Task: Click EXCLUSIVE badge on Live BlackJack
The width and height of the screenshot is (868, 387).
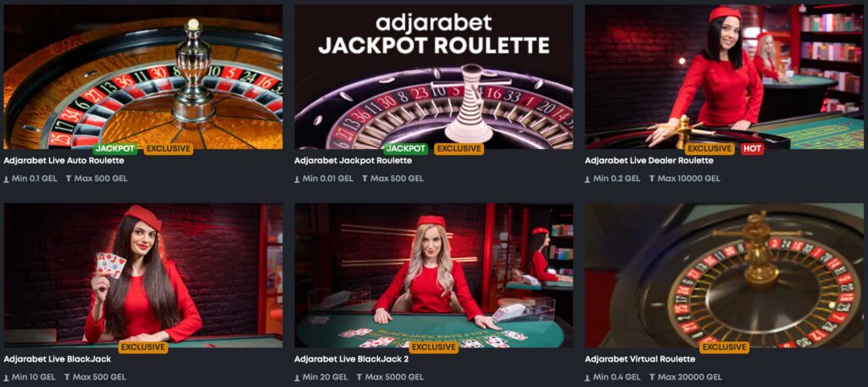Action: [x=142, y=347]
